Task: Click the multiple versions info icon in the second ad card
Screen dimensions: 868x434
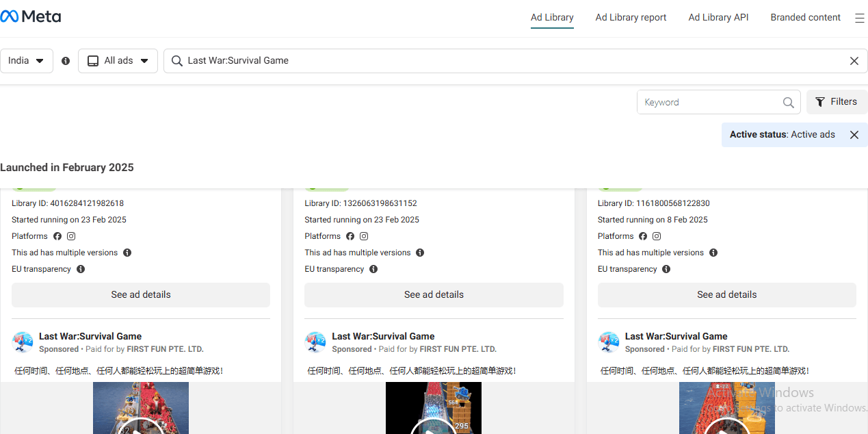Action: (420, 253)
